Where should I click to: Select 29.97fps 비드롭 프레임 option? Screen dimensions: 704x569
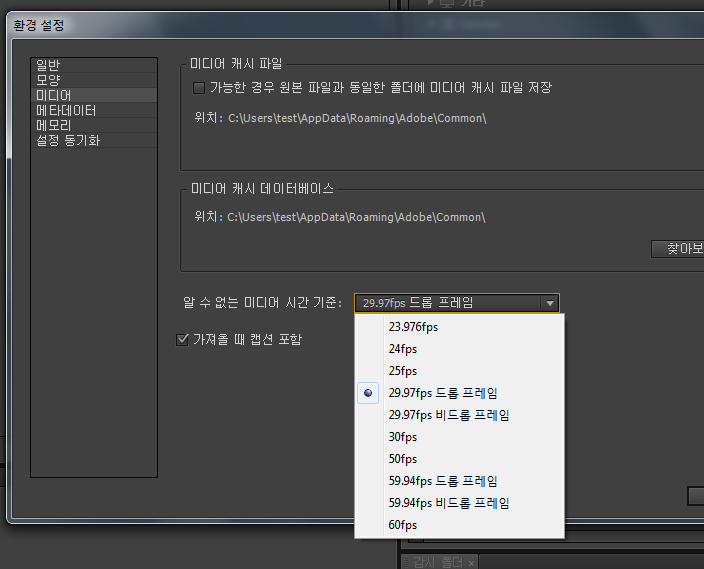click(x=459, y=415)
